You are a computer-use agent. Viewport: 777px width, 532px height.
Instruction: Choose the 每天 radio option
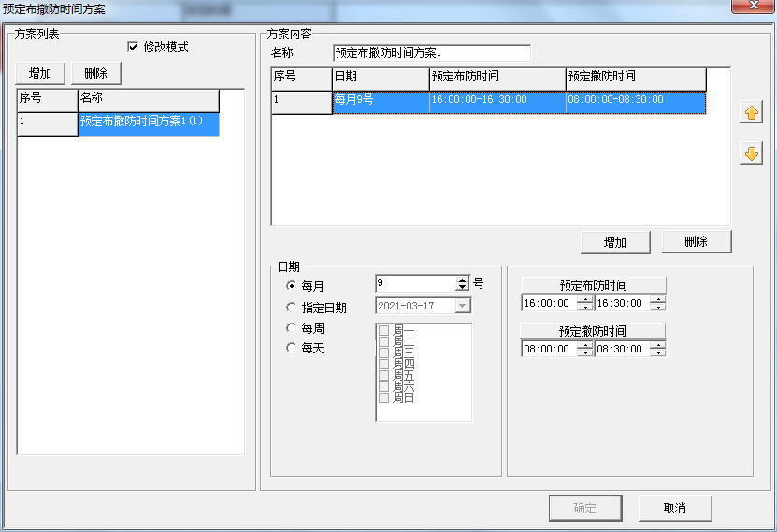pos(292,348)
